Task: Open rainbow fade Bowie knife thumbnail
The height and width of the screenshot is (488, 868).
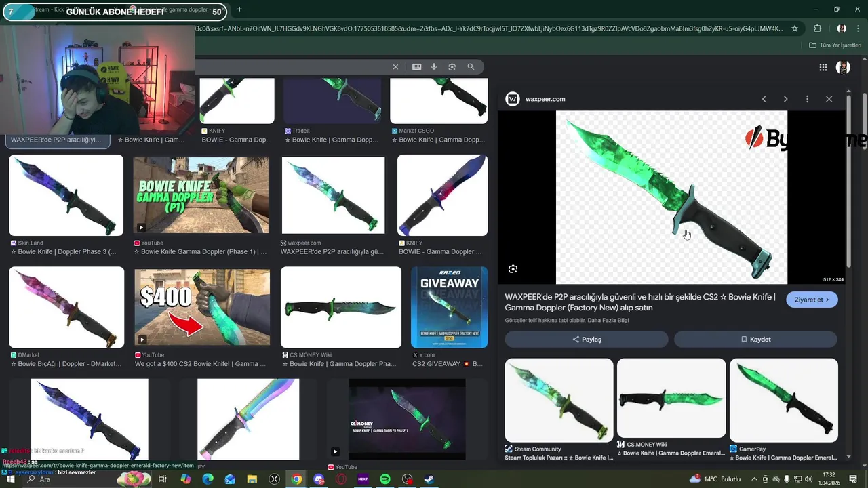Action: 248,419
